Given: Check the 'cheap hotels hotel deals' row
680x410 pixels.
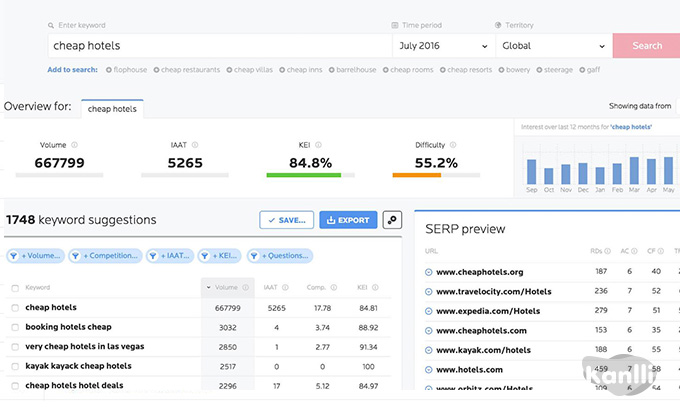Looking at the screenshot, I should [15, 386].
